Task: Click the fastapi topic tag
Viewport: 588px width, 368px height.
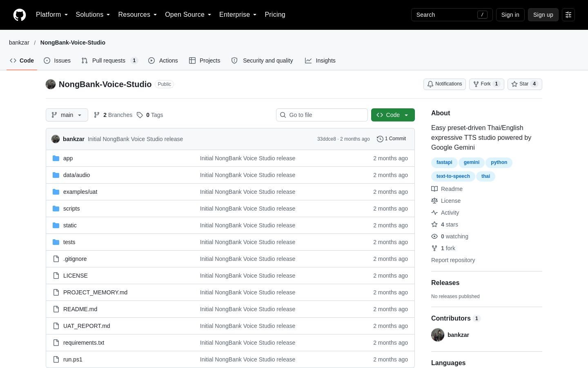Action: (444, 162)
